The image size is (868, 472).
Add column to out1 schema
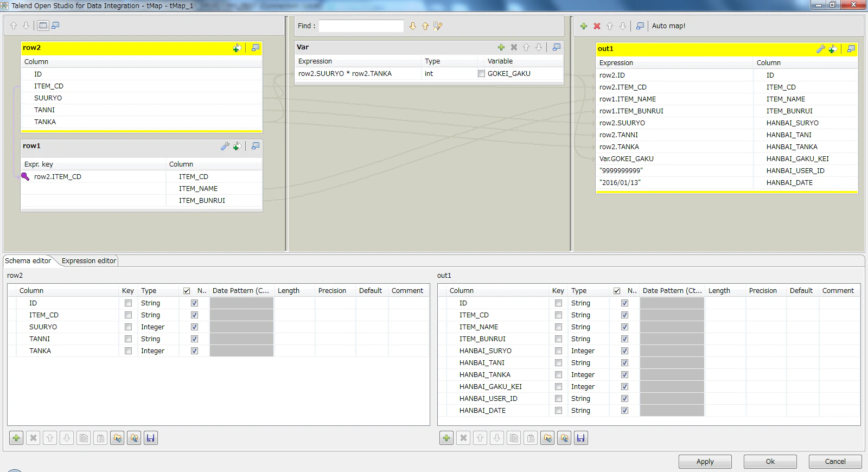(x=446, y=438)
